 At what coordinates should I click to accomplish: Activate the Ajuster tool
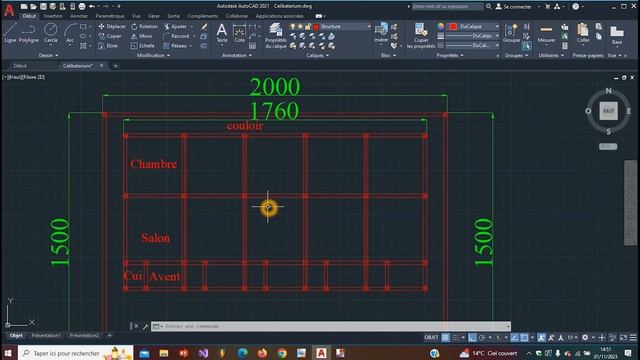coord(176,27)
